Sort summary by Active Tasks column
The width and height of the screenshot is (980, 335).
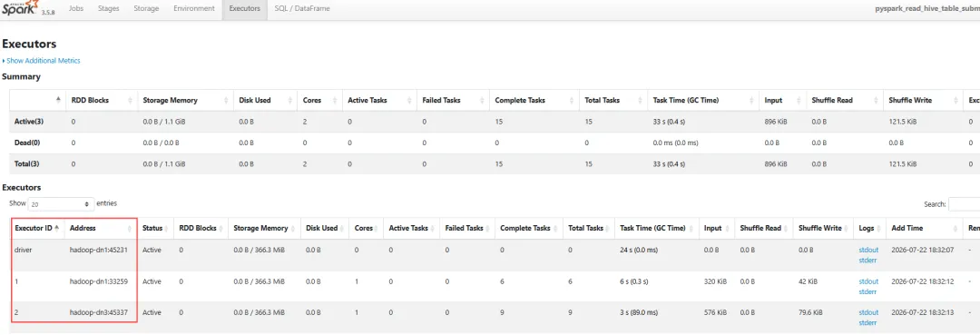378,100
